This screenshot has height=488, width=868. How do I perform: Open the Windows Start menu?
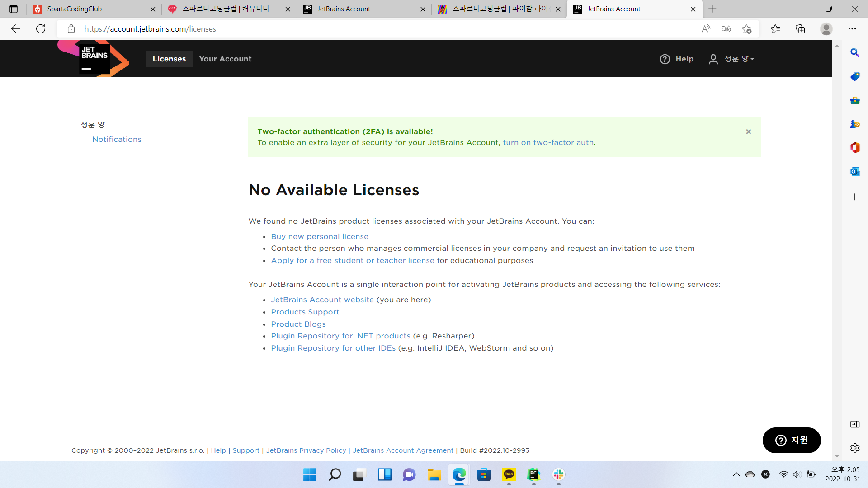coord(310,474)
